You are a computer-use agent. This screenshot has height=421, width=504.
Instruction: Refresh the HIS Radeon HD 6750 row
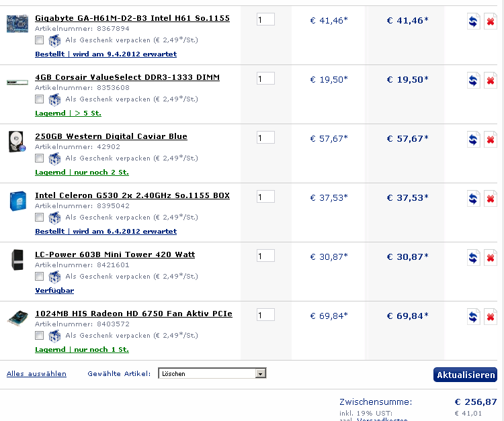[x=473, y=317]
